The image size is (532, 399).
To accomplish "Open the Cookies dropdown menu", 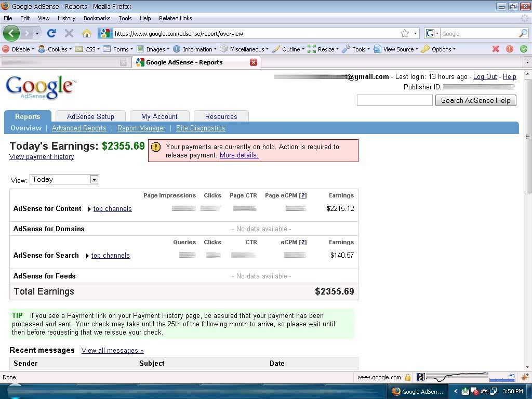I will pos(55,49).
